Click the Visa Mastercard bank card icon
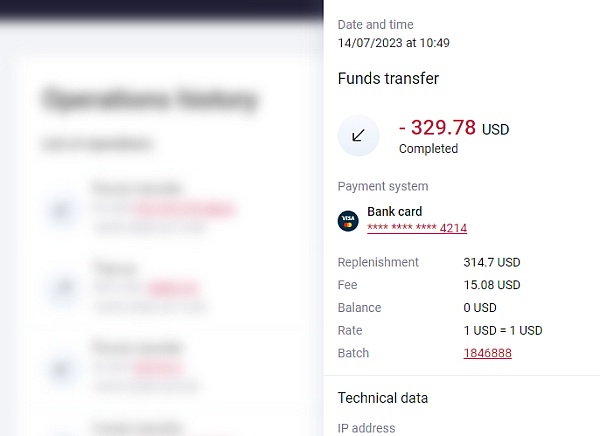 348,220
